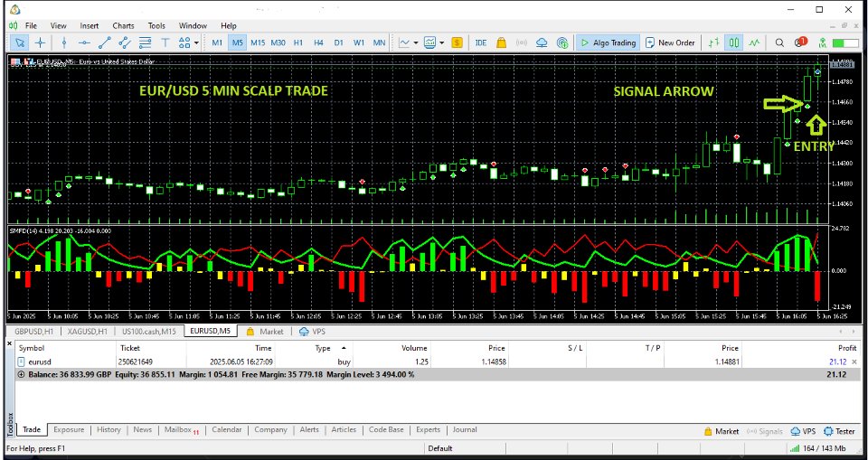Select the text label tool

[x=165, y=42]
